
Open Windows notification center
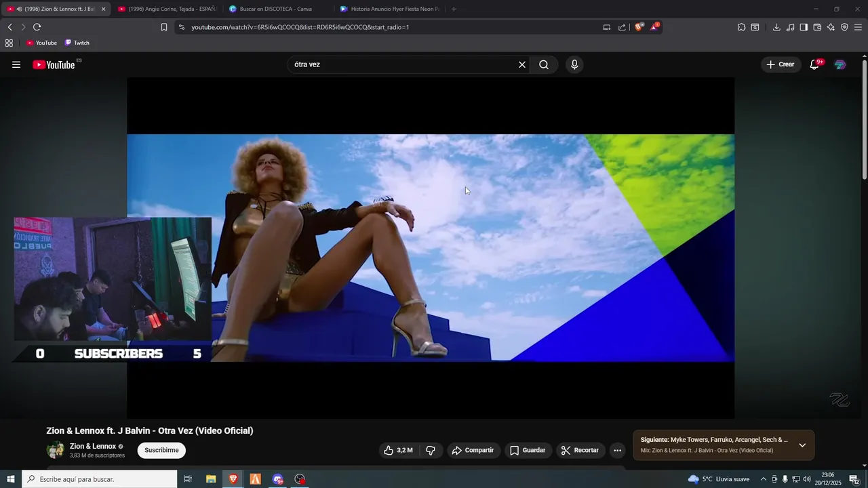854,479
